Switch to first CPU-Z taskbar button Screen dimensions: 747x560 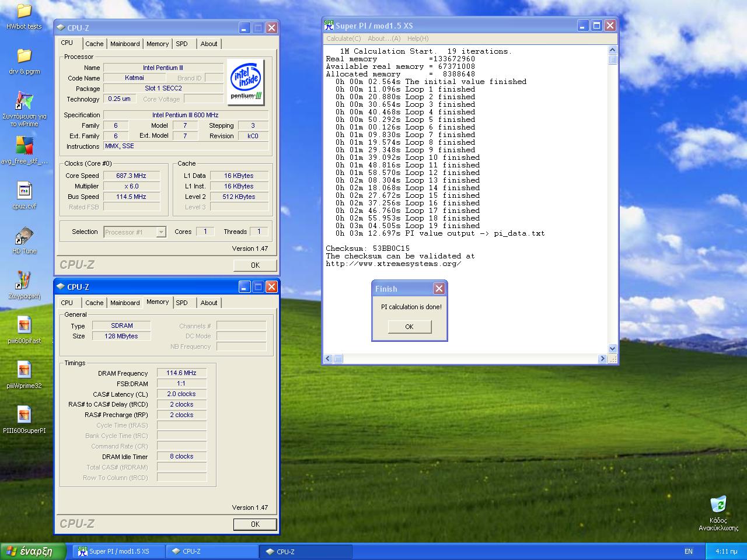(x=212, y=551)
